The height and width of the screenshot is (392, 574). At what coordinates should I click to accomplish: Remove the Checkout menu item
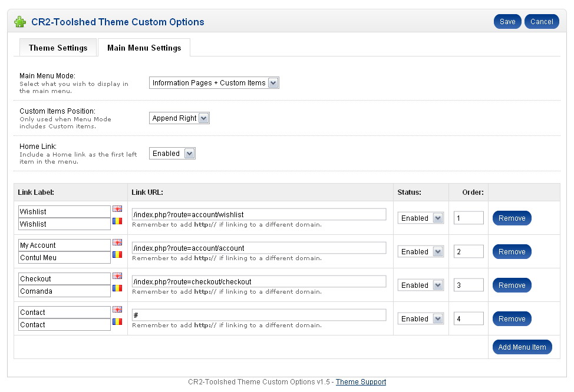click(x=512, y=285)
